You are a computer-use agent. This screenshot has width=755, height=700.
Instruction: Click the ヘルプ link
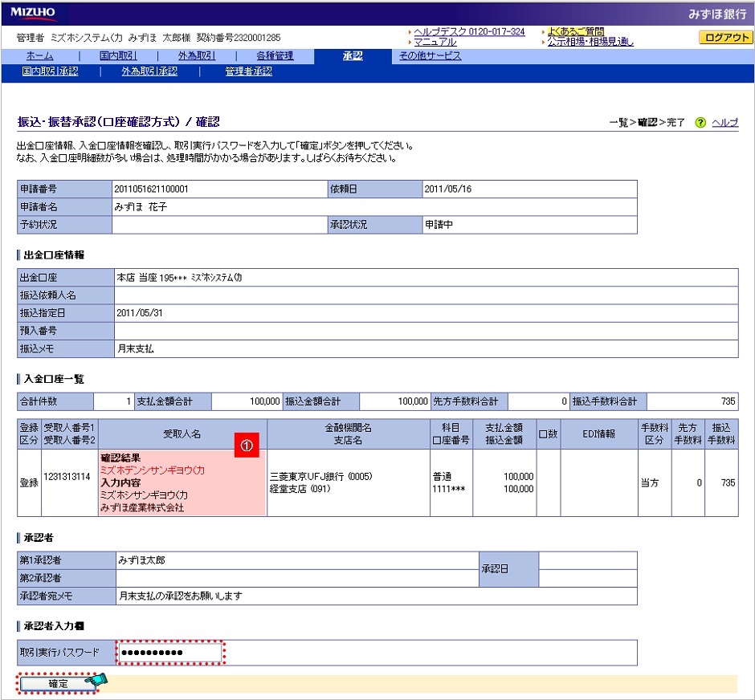click(724, 123)
